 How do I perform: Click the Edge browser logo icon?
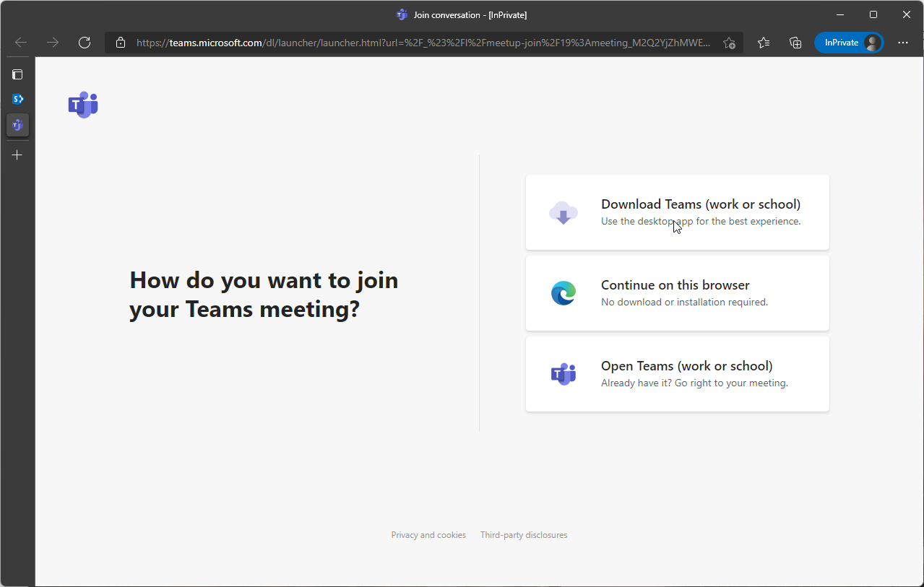pyautogui.click(x=564, y=293)
